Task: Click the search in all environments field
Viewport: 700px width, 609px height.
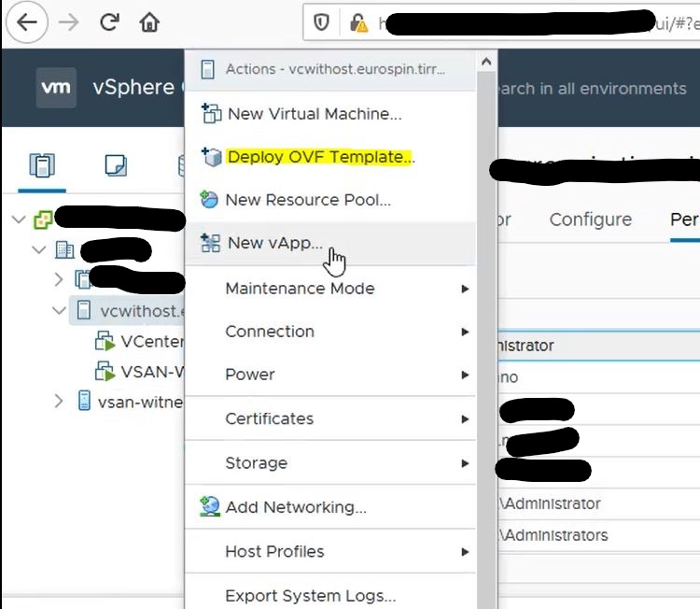Action: 592,89
